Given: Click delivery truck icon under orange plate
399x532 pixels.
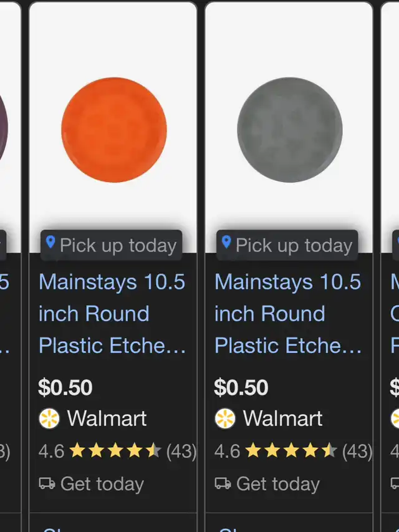Looking at the screenshot, I should coord(47,483).
